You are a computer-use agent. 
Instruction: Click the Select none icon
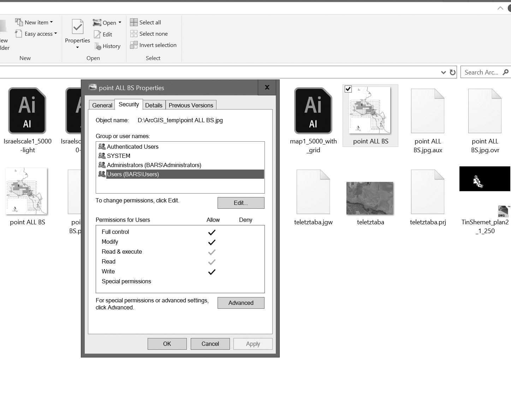pos(134,34)
